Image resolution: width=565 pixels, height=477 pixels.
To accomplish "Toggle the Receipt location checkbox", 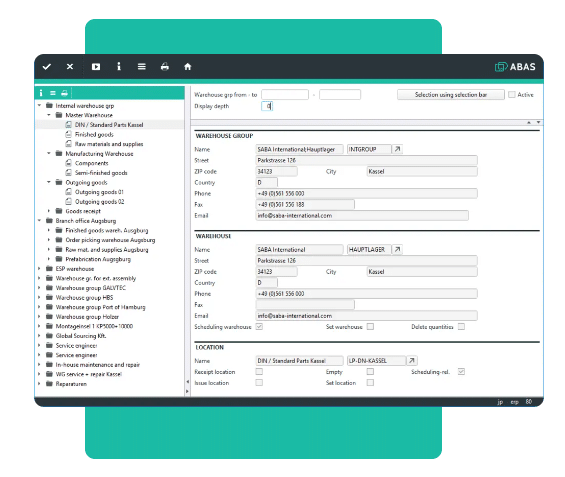I will point(259,371).
